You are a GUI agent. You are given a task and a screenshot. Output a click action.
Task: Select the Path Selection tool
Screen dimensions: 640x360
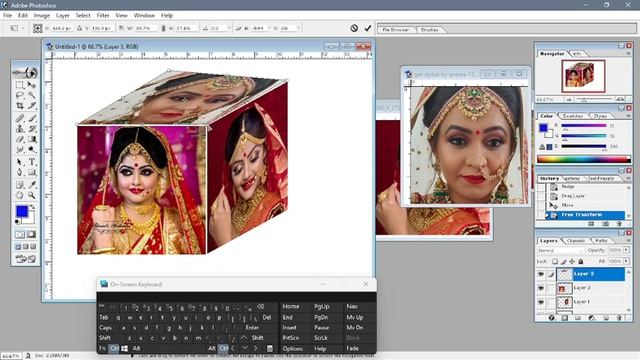pos(20,162)
